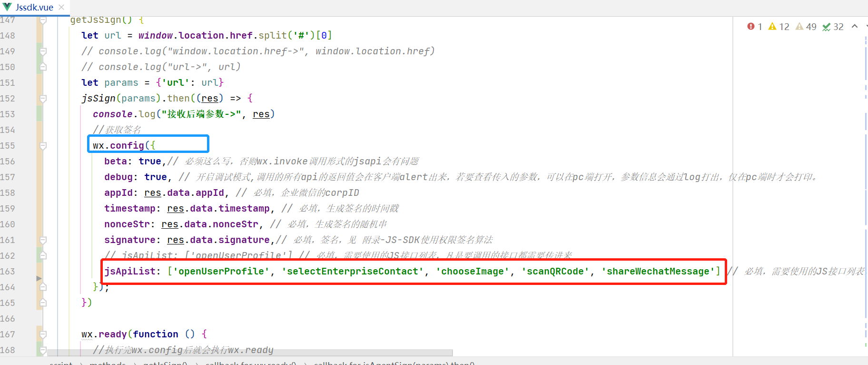Toggle comment fold marker on line 149
This screenshot has height=365, width=868.
point(43,51)
